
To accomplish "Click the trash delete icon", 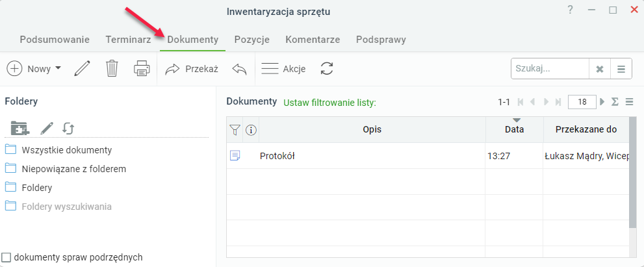I will click(x=112, y=69).
